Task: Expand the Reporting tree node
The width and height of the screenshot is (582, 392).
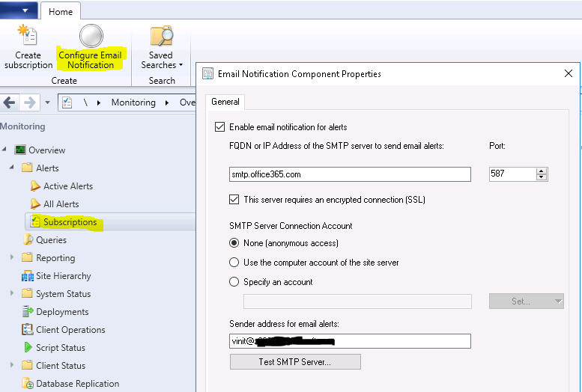Action: tap(12, 258)
